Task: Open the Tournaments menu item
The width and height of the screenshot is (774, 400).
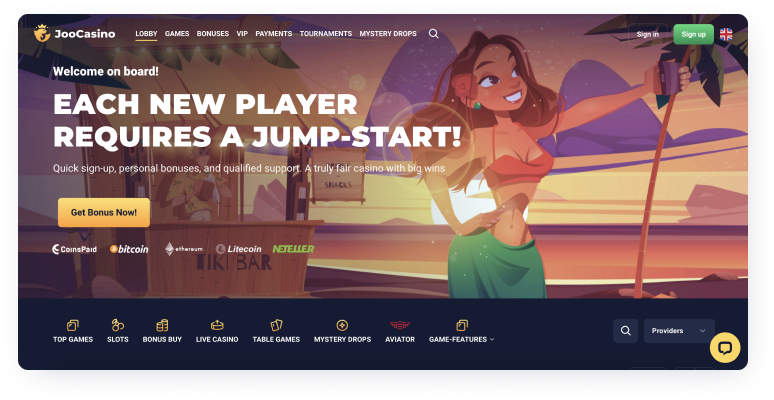Action: pyautogui.click(x=326, y=34)
